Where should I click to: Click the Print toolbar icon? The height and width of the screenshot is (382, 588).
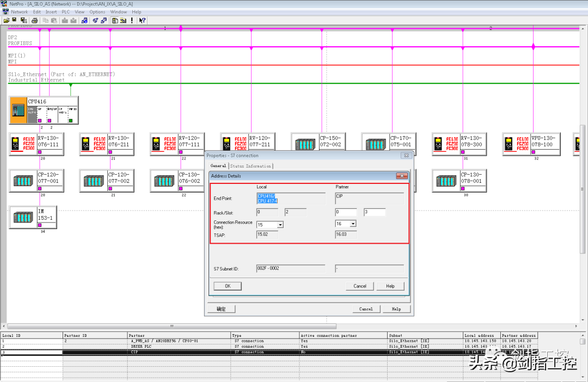pos(34,21)
